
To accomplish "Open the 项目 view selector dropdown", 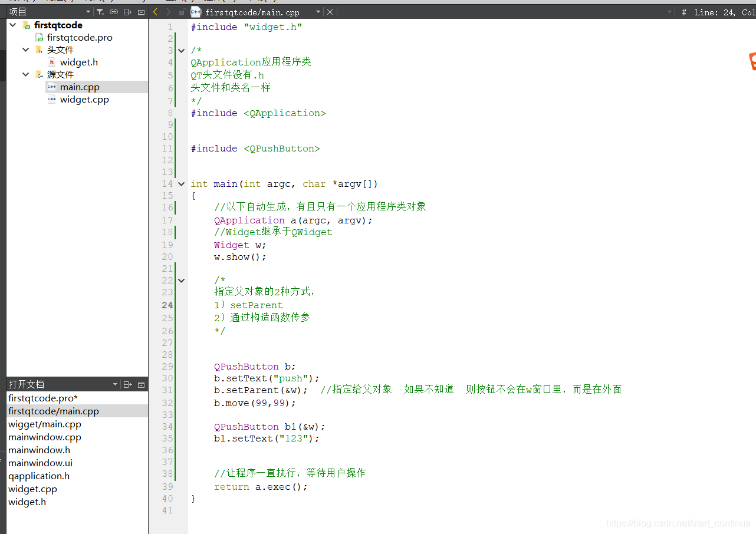I will click(x=88, y=12).
